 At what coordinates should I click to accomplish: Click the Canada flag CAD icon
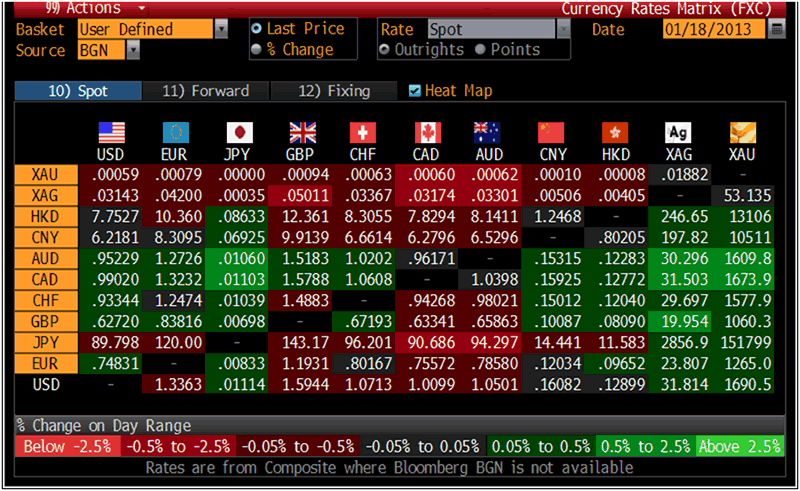click(x=427, y=133)
